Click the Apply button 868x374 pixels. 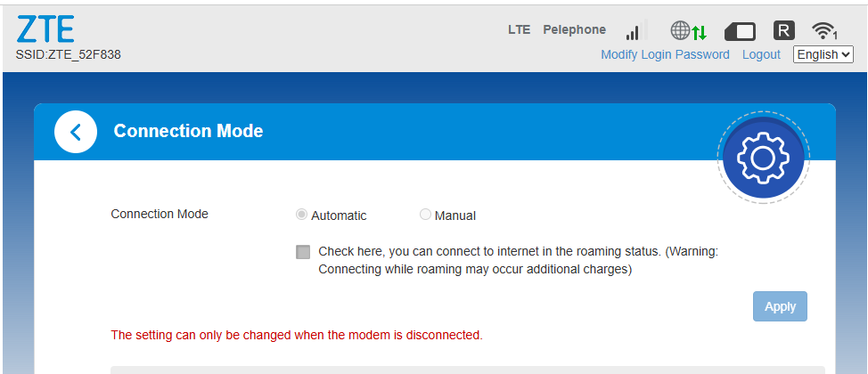click(780, 306)
